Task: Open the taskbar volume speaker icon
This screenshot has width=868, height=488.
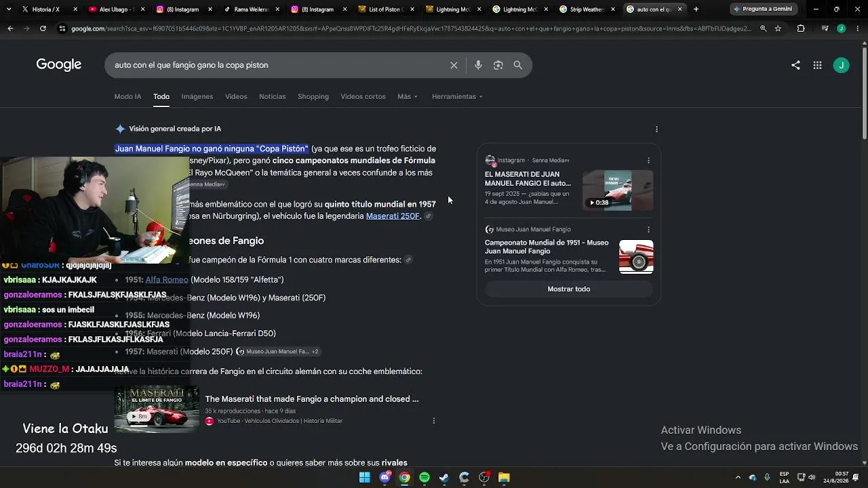Action: coord(812,477)
